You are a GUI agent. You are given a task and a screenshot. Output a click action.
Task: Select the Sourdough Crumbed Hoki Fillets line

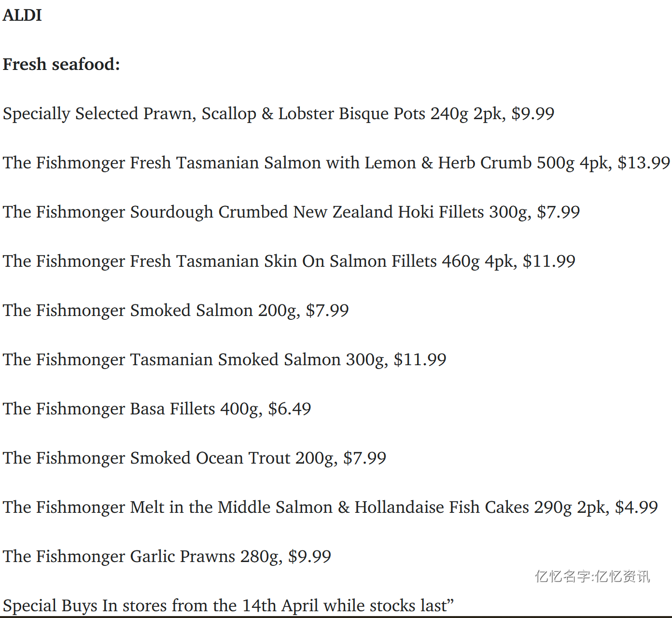click(x=291, y=212)
